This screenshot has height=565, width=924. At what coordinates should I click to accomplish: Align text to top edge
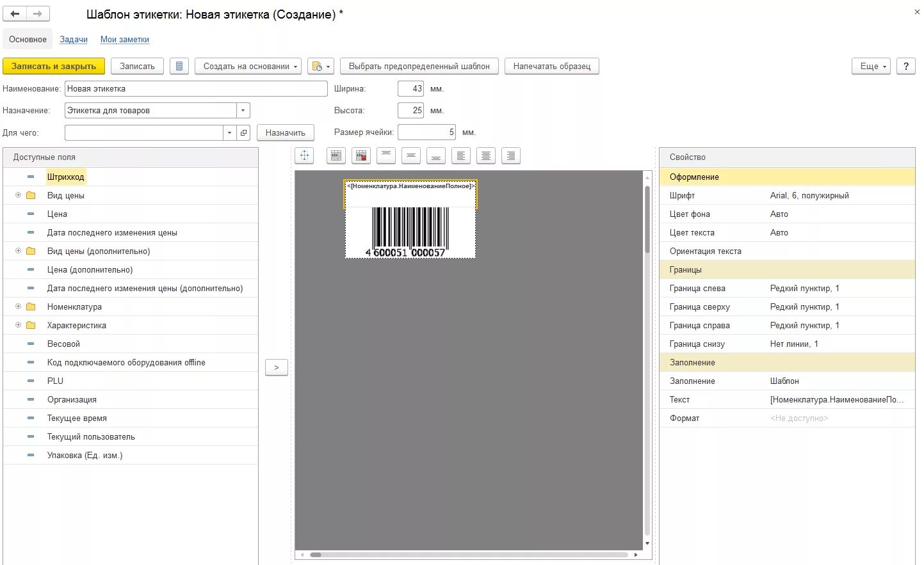pyautogui.click(x=386, y=155)
